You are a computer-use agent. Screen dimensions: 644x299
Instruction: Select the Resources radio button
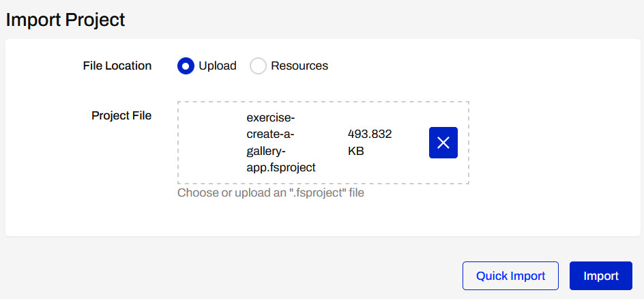[x=258, y=66]
